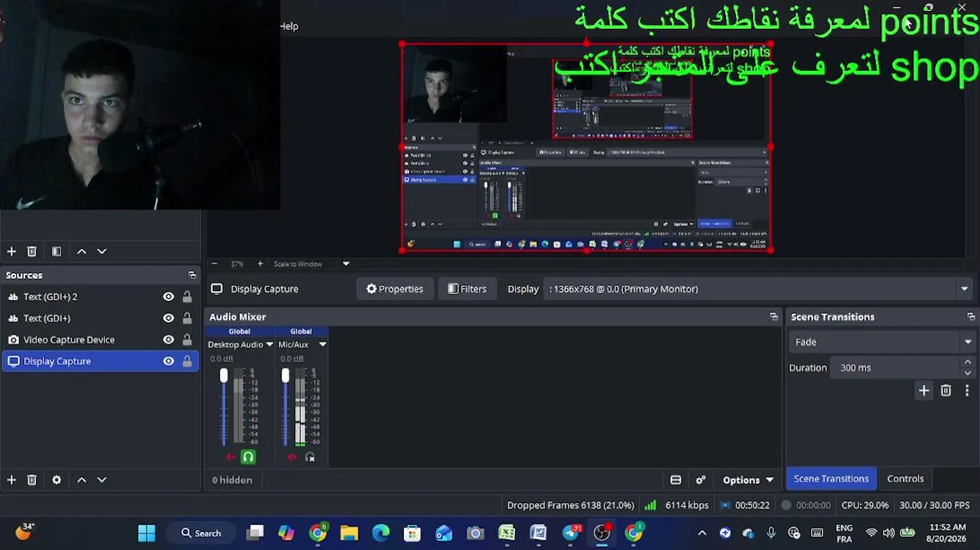Lock the Text (GDI+) source

click(187, 319)
